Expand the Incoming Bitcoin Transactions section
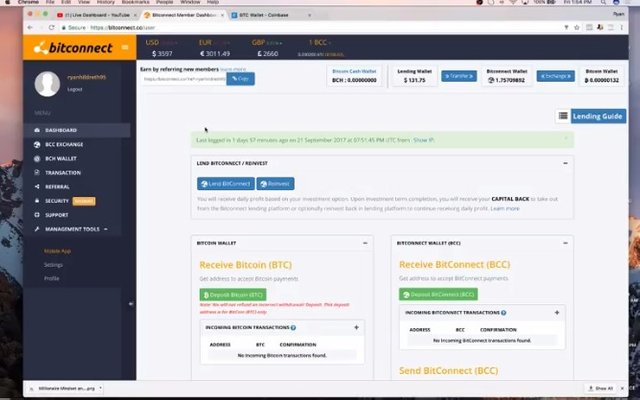The image size is (640, 400). pos(356,327)
